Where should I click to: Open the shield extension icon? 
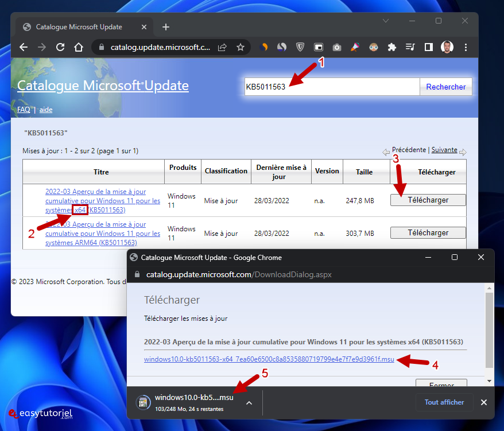[300, 47]
